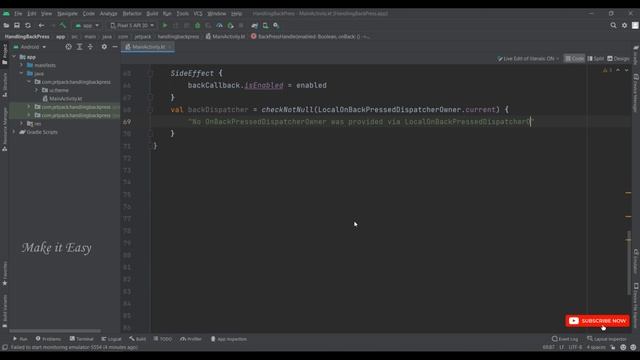640x360 pixels.
Task: Click the green Run app icon
Action: 165,25
